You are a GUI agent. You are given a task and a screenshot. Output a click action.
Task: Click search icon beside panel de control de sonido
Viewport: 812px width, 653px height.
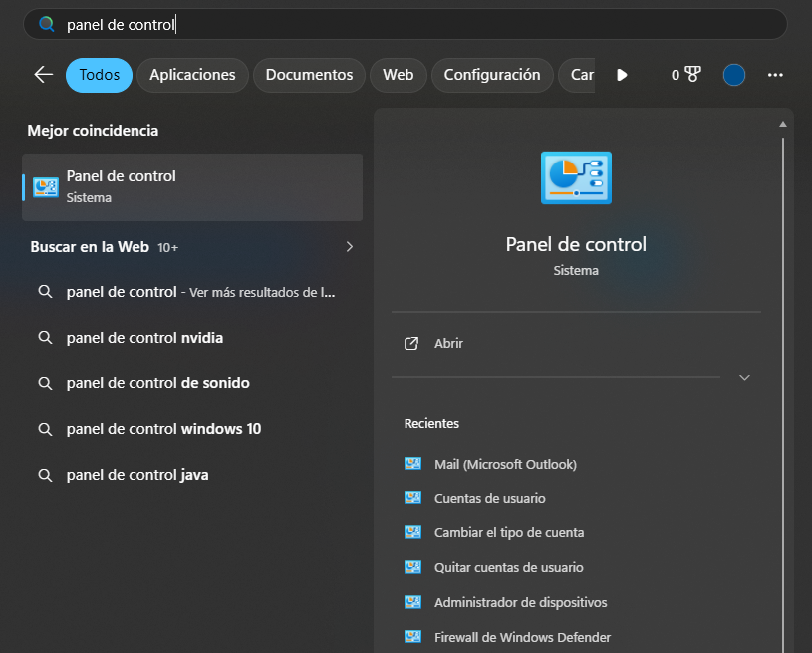pyautogui.click(x=45, y=383)
